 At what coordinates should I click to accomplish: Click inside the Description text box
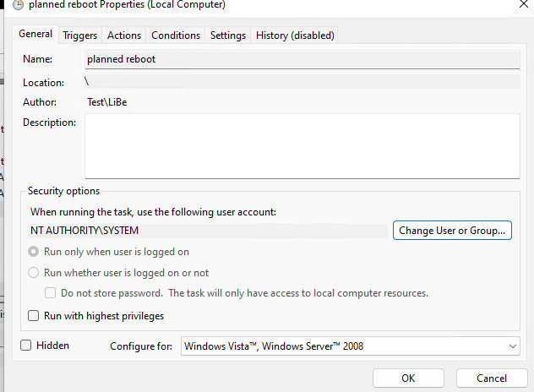point(302,146)
